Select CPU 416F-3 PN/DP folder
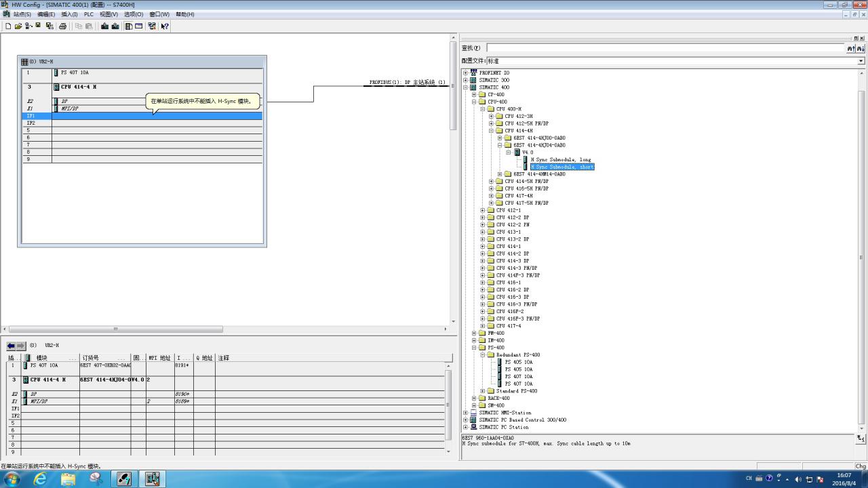This screenshot has height=488, width=868. tap(518, 319)
